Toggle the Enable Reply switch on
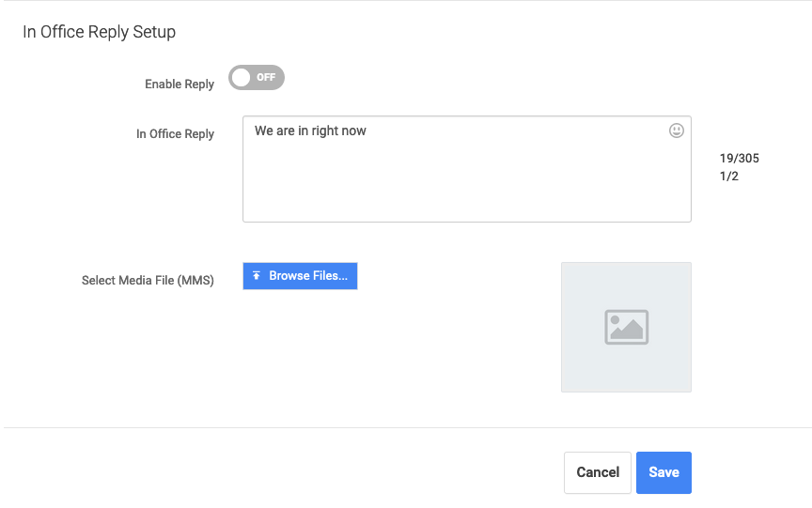 click(257, 78)
